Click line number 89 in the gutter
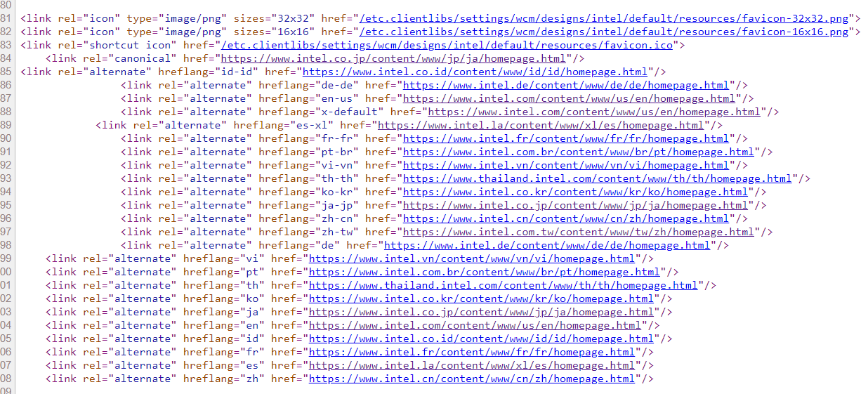Image resolution: width=868 pixels, height=394 pixels. tap(6, 125)
